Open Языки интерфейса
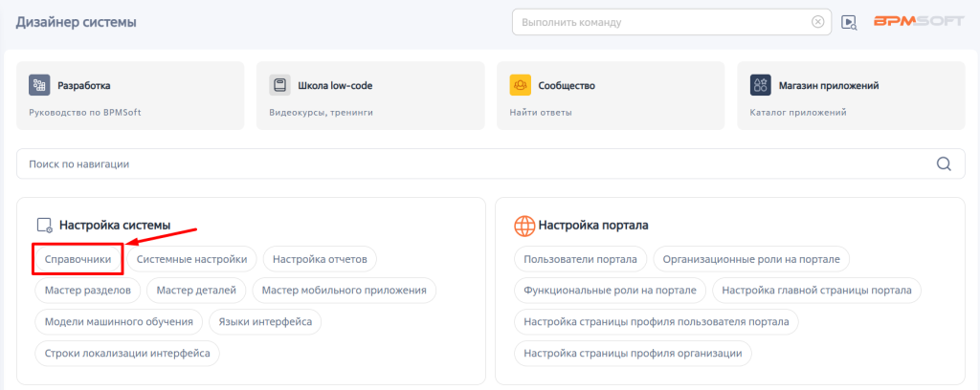Screen dimensions: 980x390 [x=266, y=322]
